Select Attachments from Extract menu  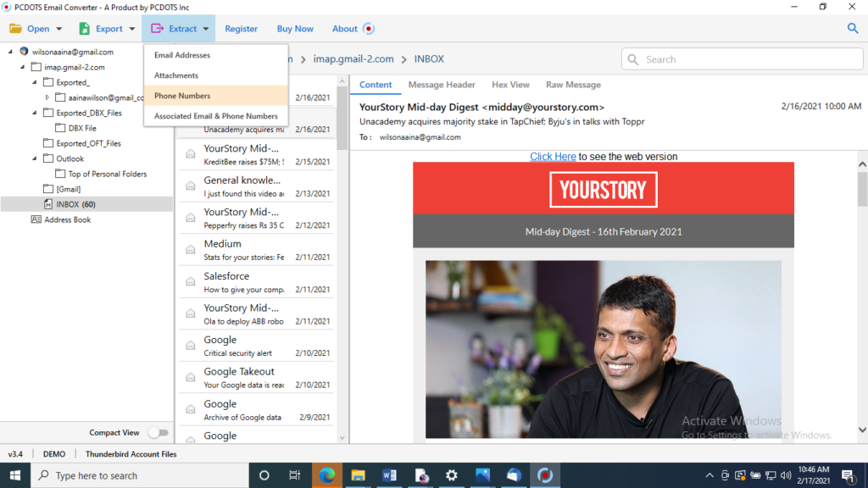[x=216, y=75]
